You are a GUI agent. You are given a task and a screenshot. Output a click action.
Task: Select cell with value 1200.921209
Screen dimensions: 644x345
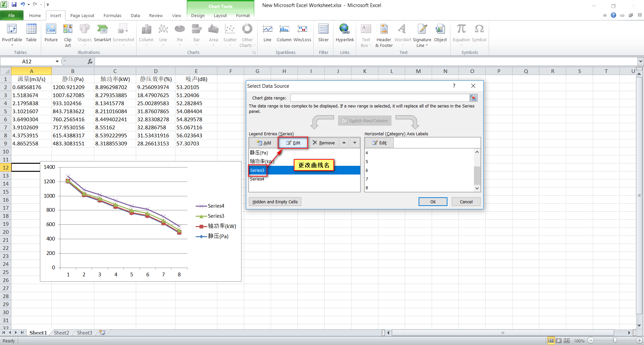click(x=73, y=87)
